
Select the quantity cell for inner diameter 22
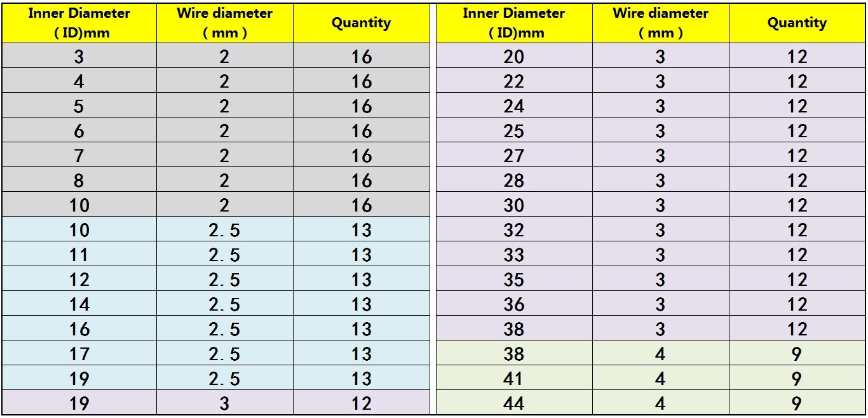pyautogui.click(x=797, y=81)
